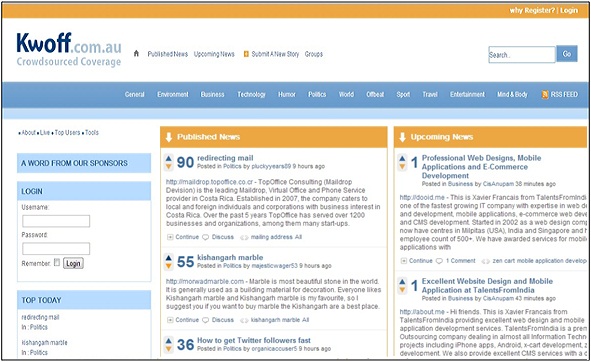Click tag icon beside 'kishangarh marble All'
This screenshot has width=591, height=362.
pos(244,321)
